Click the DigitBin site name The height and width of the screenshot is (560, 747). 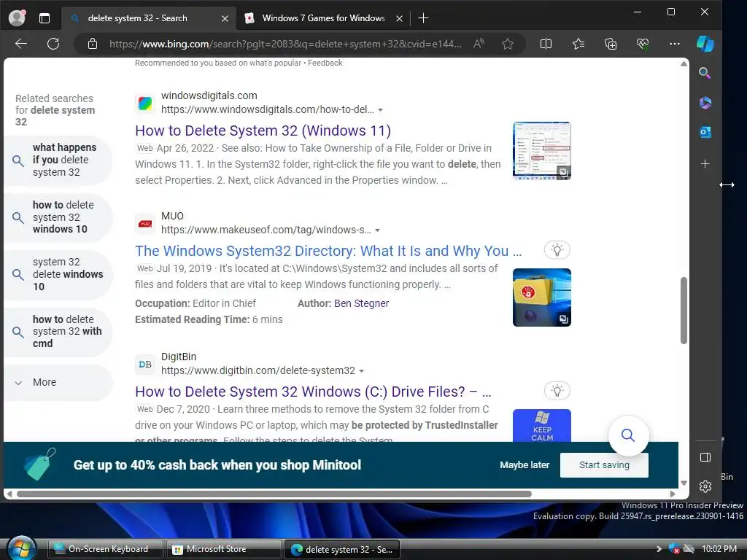tap(179, 357)
